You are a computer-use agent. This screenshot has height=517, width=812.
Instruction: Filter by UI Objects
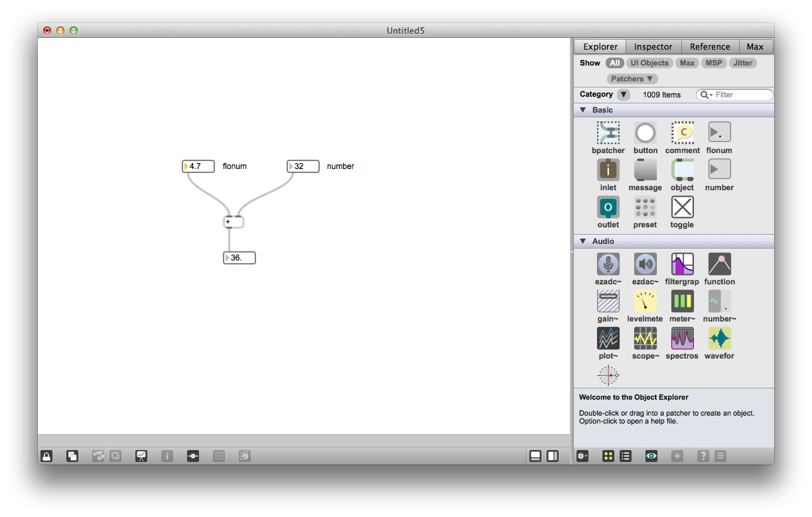(x=649, y=63)
